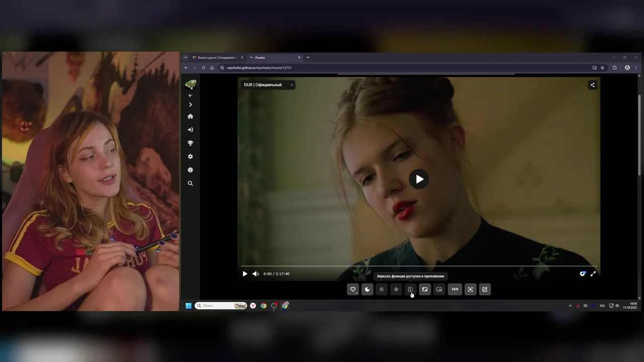This screenshot has height=362, width=644.
Task: Open the sidebar login icon
Action: pos(190,130)
